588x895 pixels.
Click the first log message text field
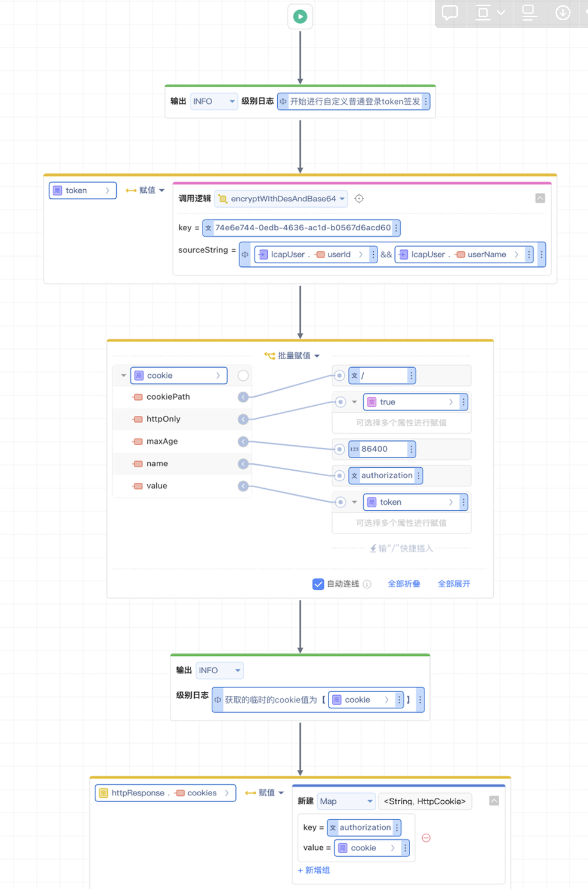354,101
